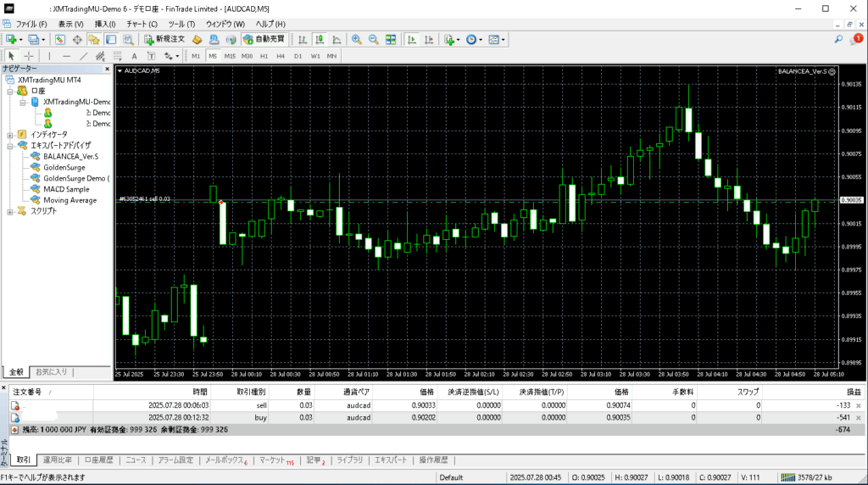868x485 pixels.
Task: Open the Data Window crosshair-target icon
Action: coord(77,39)
